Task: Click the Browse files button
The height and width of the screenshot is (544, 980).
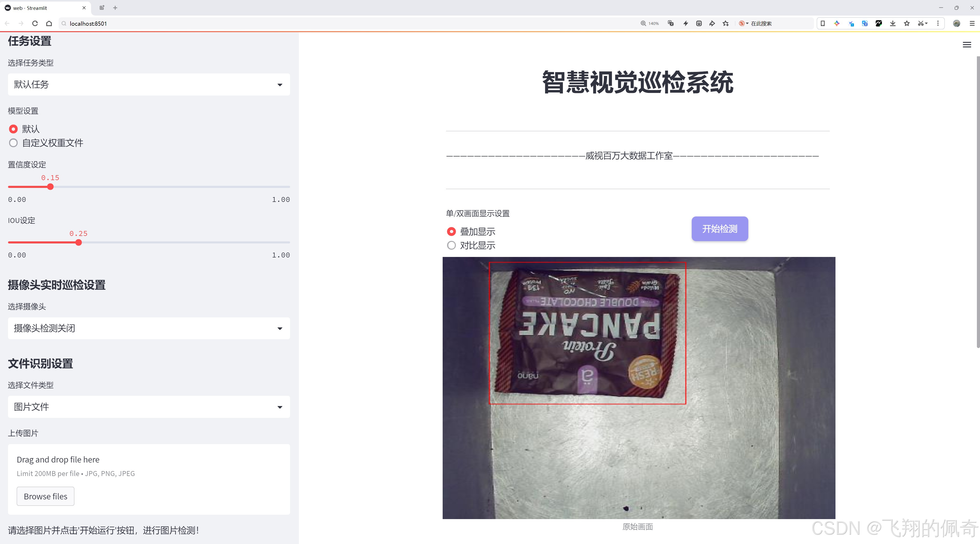Action: [45, 497]
